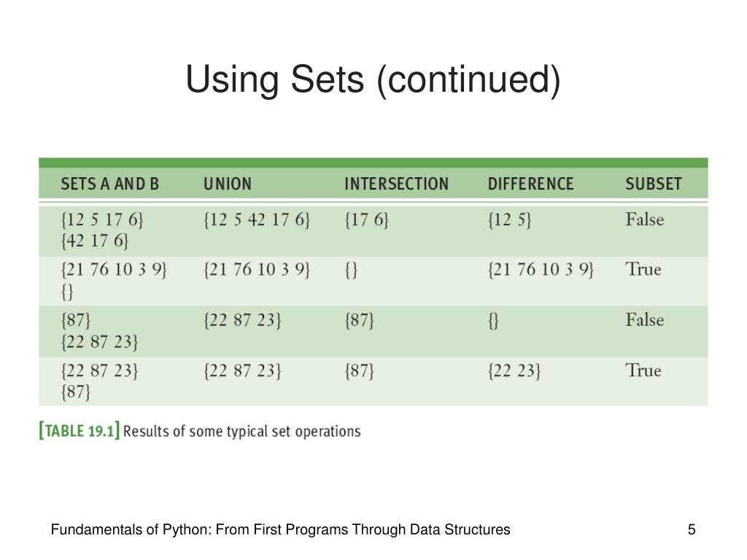Click difference result {22 23}
The height and width of the screenshot is (560, 747).
(x=514, y=371)
